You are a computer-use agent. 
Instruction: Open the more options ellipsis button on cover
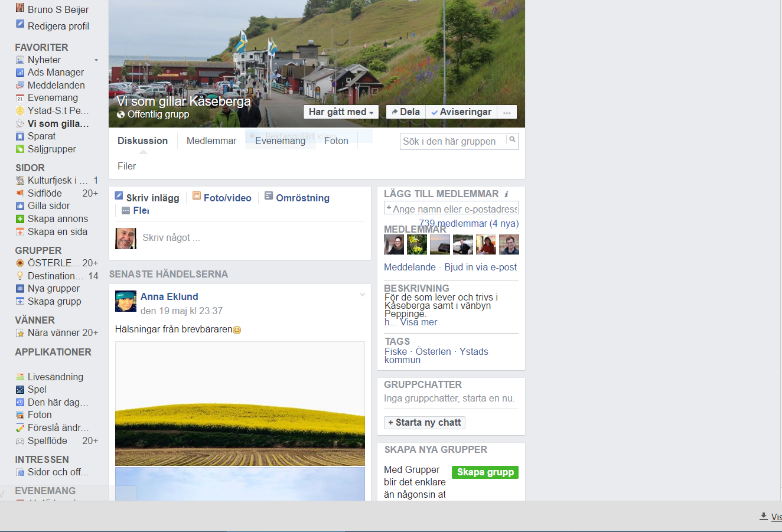pyautogui.click(x=507, y=112)
